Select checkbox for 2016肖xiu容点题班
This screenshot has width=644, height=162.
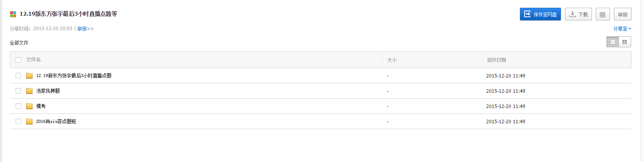18,122
